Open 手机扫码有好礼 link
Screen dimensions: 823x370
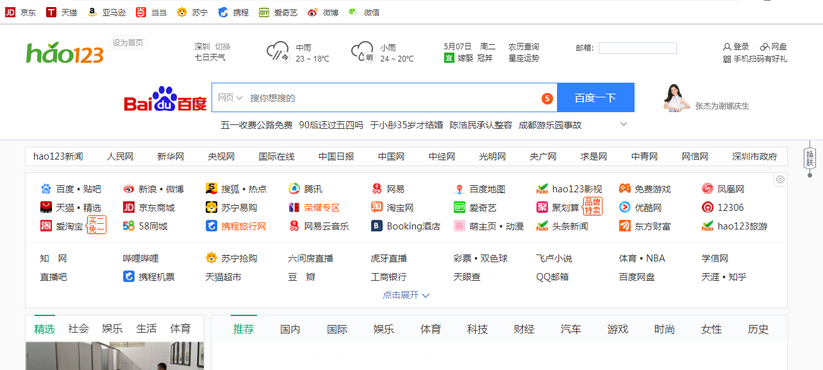755,59
